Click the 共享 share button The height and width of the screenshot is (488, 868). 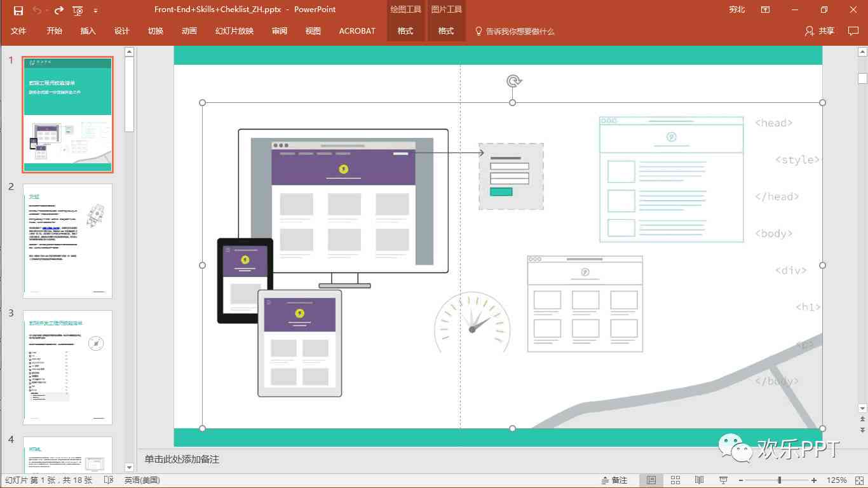tap(819, 30)
